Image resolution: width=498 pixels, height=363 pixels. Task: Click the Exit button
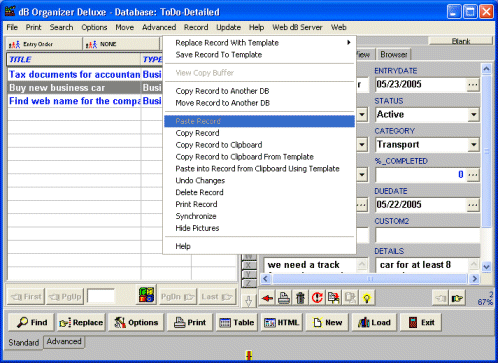(421, 322)
